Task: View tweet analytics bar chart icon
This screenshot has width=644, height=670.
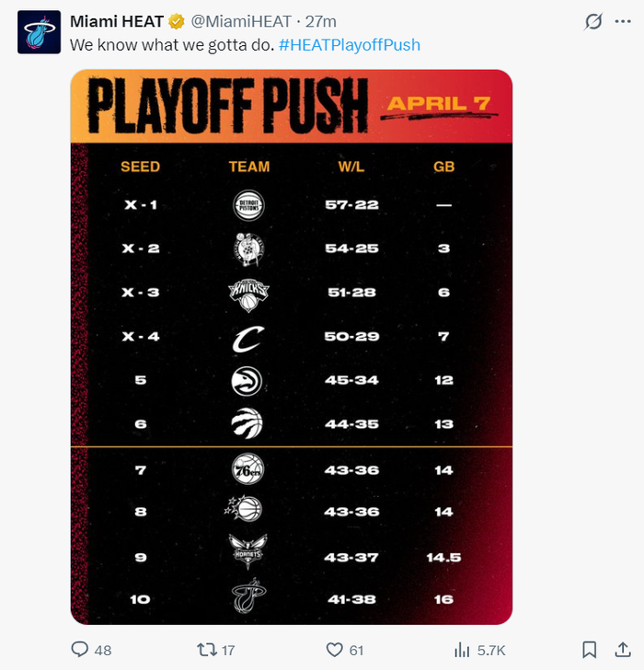Action: point(462,650)
